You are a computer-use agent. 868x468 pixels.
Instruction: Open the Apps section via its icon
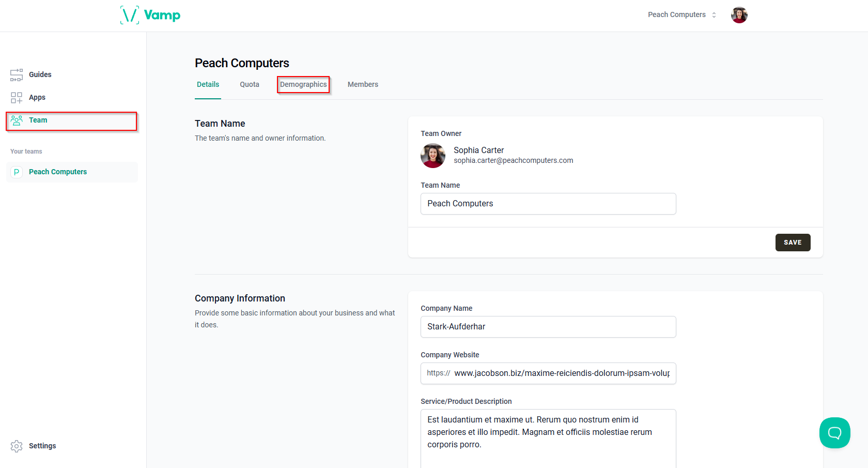point(17,97)
